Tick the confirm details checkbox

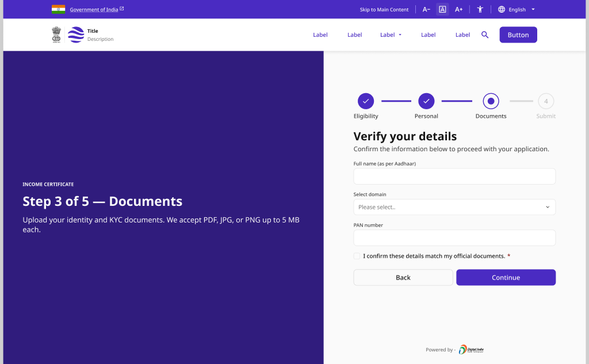pyautogui.click(x=357, y=256)
